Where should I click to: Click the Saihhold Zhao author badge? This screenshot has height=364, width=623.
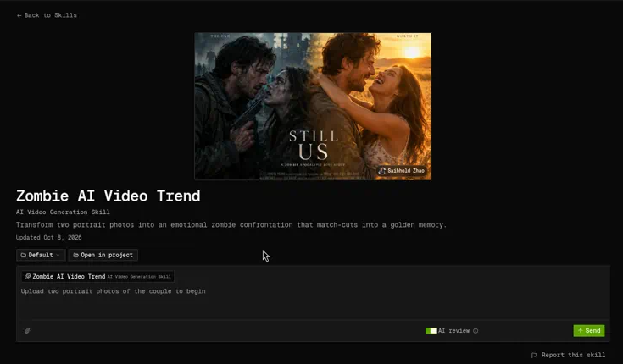402,171
